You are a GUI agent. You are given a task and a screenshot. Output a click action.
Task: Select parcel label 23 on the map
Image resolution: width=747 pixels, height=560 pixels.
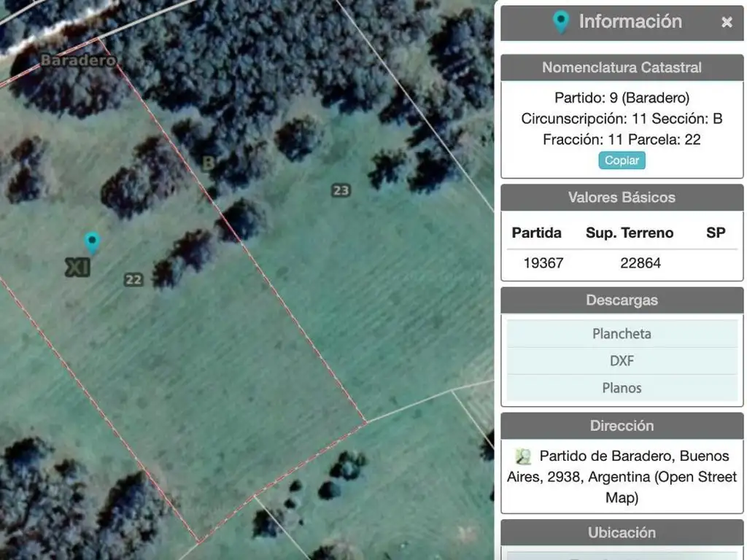(341, 190)
